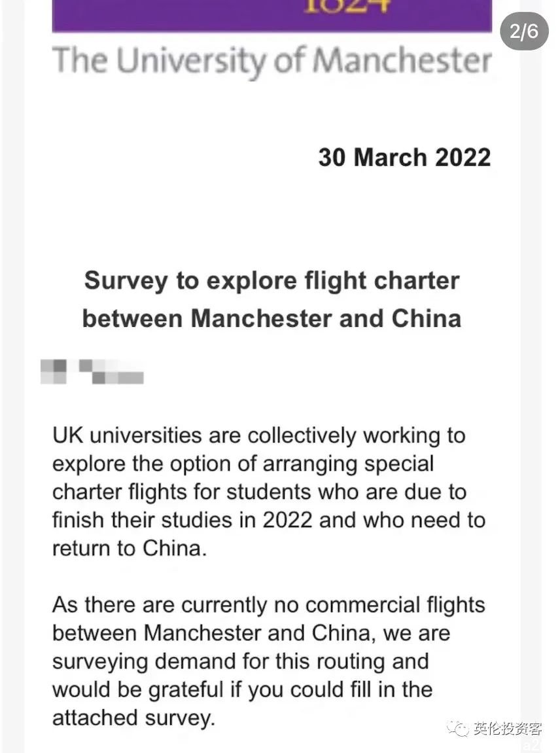
Task: Click the line 'UK universities are collectively working to'
Action: 259,435
